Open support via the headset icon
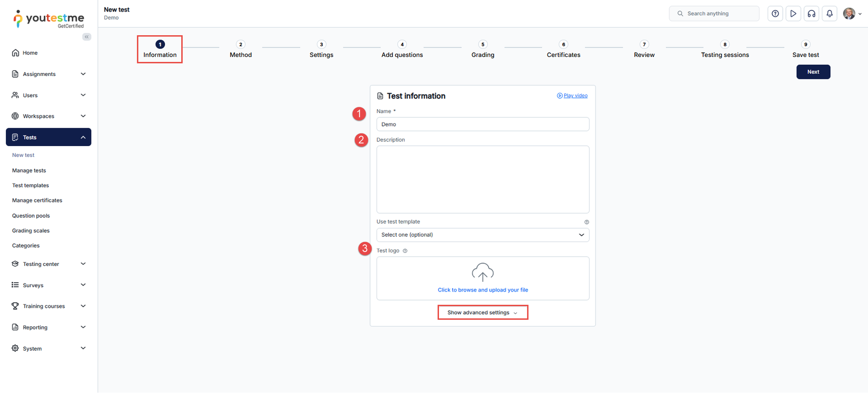868x393 pixels. pyautogui.click(x=812, y=14)
